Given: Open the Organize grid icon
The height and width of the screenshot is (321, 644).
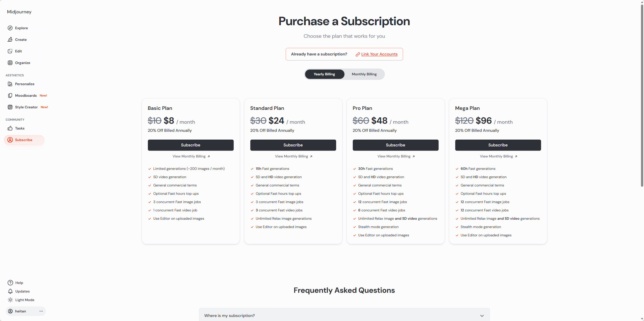Looking at the screenshot, I should tap(10, 63).
